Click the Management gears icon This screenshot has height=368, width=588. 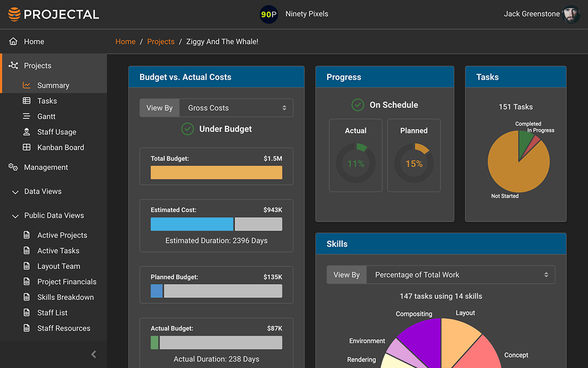tap(13, 167)
